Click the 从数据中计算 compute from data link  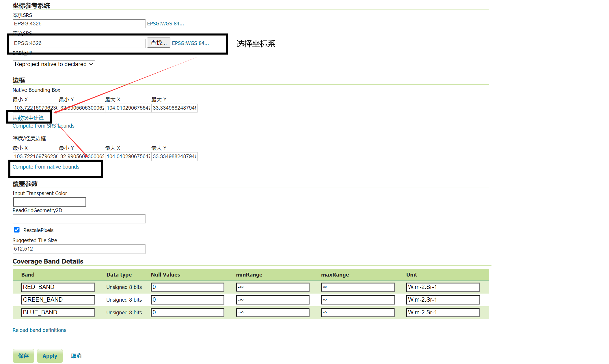click(x=28, y=118)
